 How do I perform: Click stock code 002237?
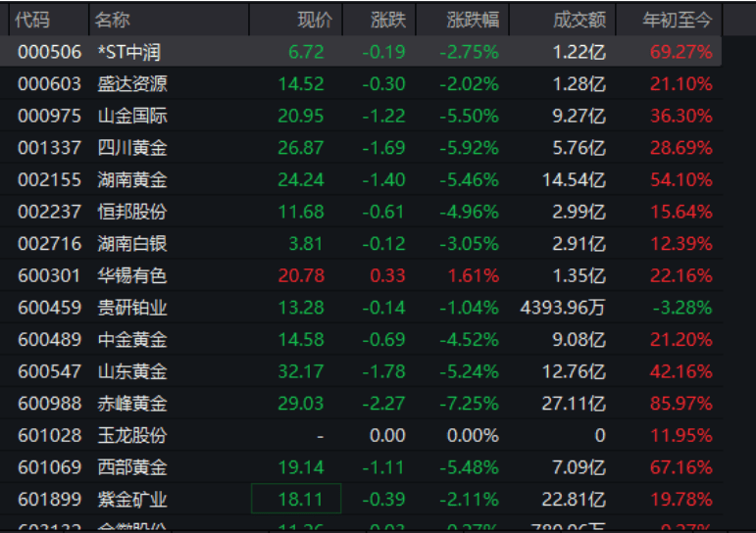pyautogui.click(x=49, y=212)
